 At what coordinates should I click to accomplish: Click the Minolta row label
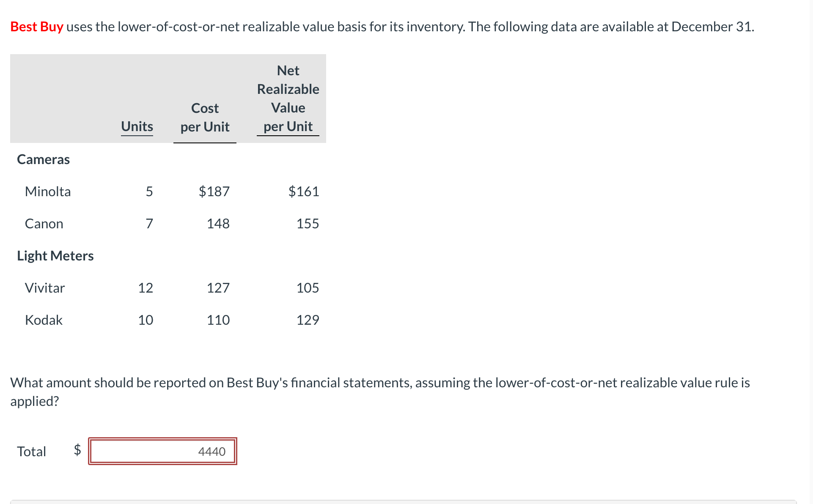tap(47, 191)
